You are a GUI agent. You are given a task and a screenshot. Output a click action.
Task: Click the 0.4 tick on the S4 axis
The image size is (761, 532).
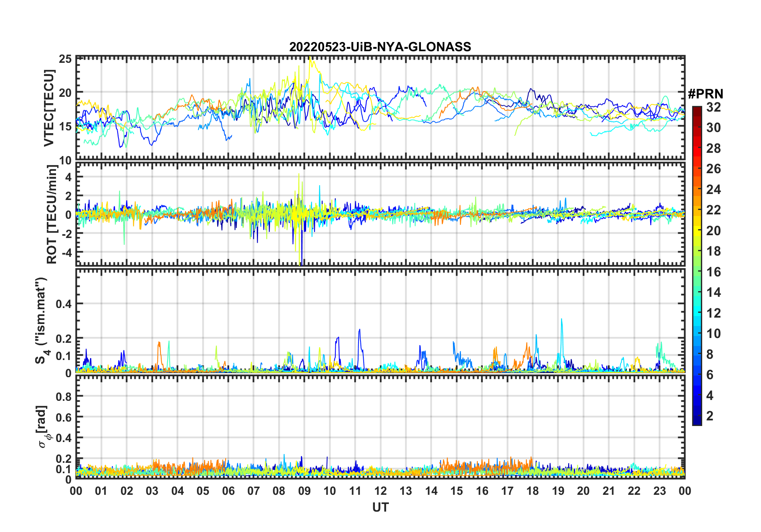pos(64,304)
